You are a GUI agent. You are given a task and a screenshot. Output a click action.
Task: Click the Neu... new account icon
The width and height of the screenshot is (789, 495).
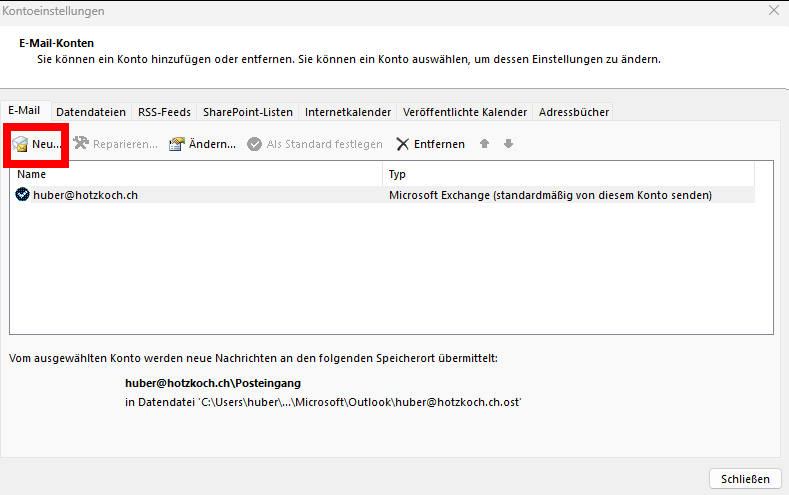pyautogui.click(x=20, y=145)
